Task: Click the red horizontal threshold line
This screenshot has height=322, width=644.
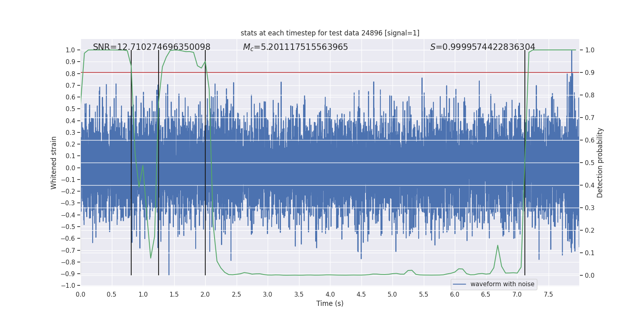Action: tap(330, 72)
